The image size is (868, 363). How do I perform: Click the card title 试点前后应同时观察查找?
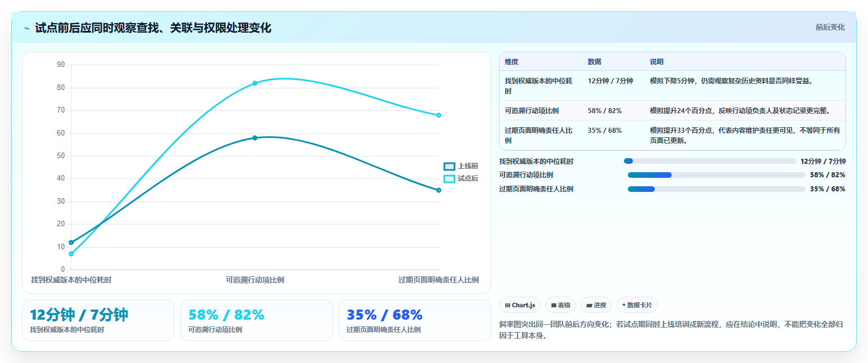click(x=153, y=28)
